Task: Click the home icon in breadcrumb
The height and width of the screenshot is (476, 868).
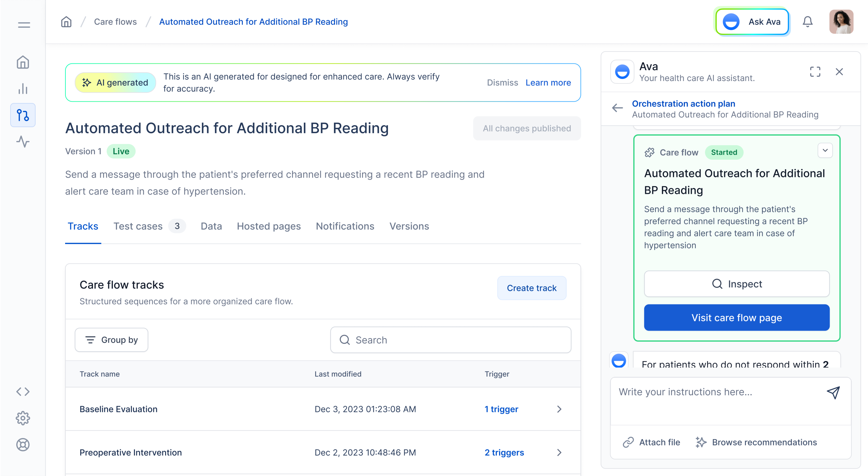Action: point(66,22)
